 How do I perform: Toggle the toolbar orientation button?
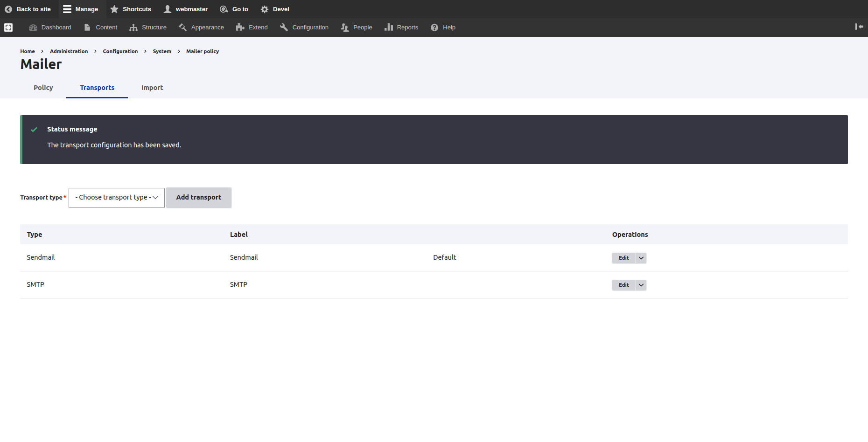859,27
